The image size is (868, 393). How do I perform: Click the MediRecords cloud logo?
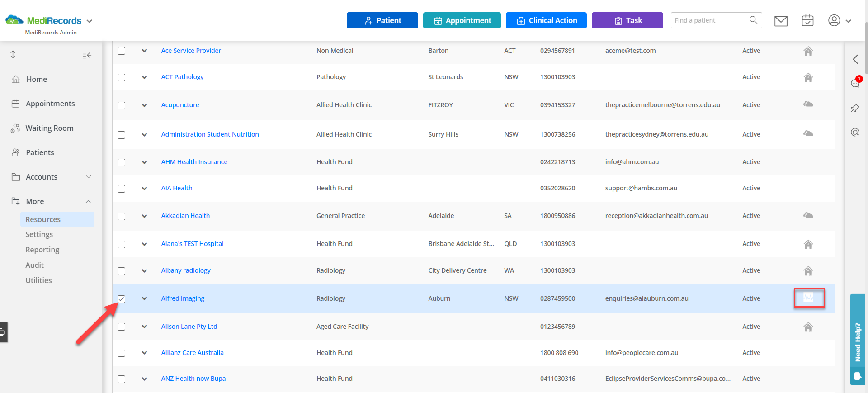tap(14, 20)
